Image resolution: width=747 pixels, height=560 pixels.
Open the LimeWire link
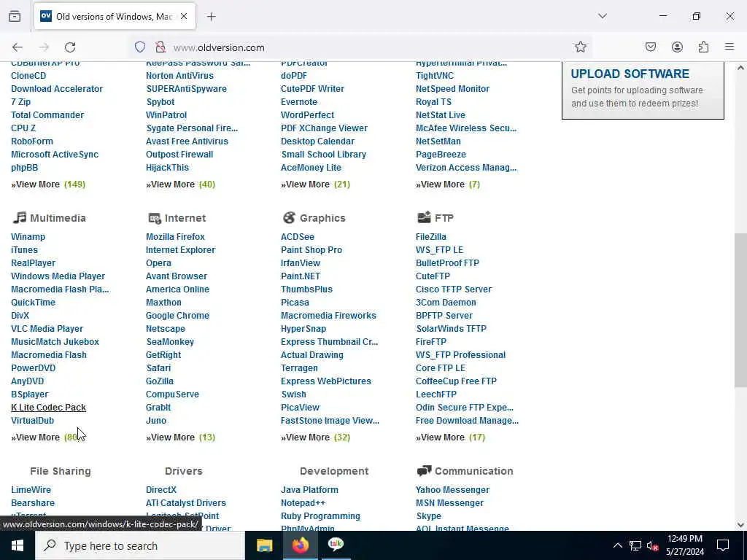(x=31, y=490)
